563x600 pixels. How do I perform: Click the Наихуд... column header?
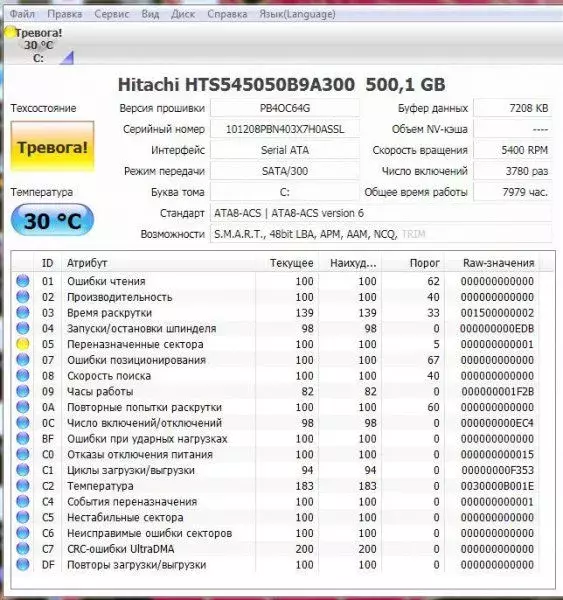click(x=350, y=263)
